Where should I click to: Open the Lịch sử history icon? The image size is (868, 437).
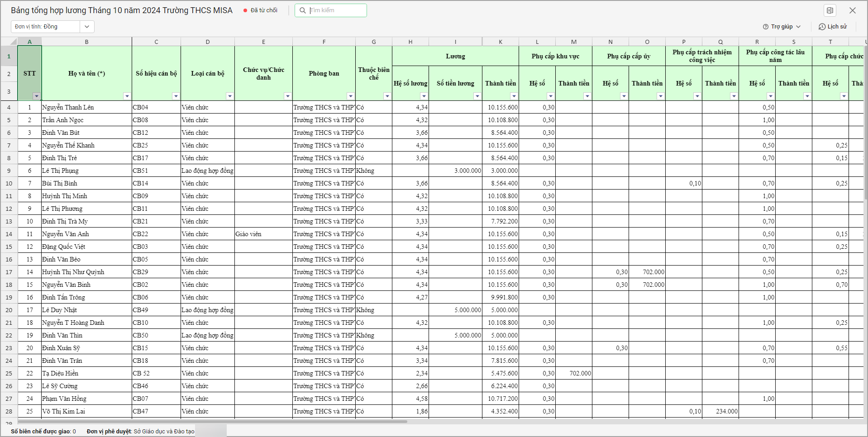tap(822, 27)
